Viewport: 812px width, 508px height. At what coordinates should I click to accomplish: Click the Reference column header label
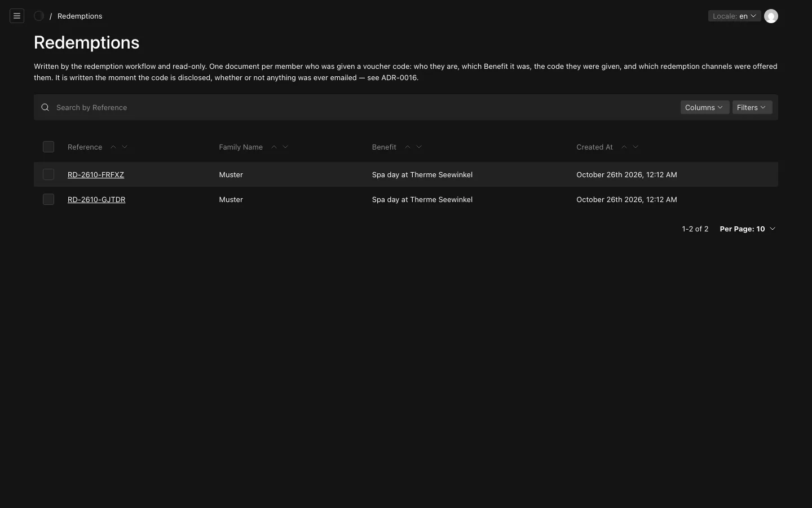85,147
